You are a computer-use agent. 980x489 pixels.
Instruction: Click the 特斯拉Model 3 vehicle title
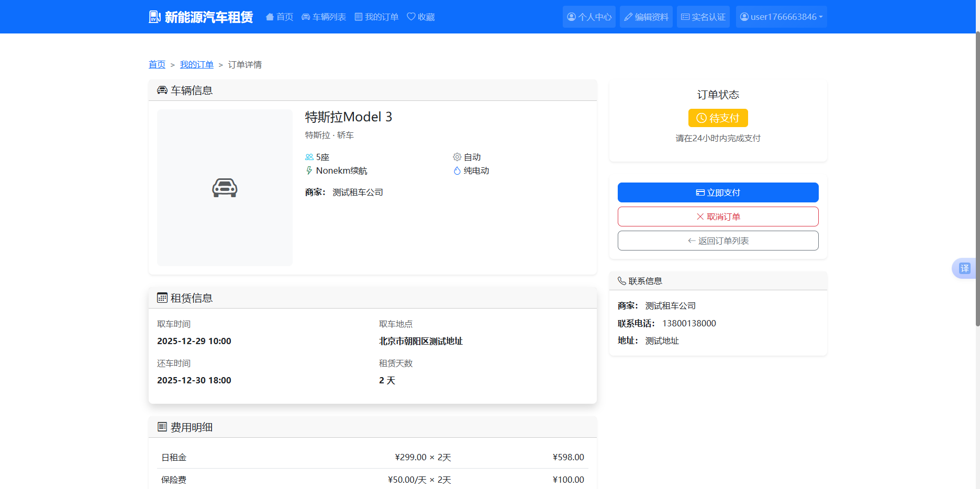point(349,117)
